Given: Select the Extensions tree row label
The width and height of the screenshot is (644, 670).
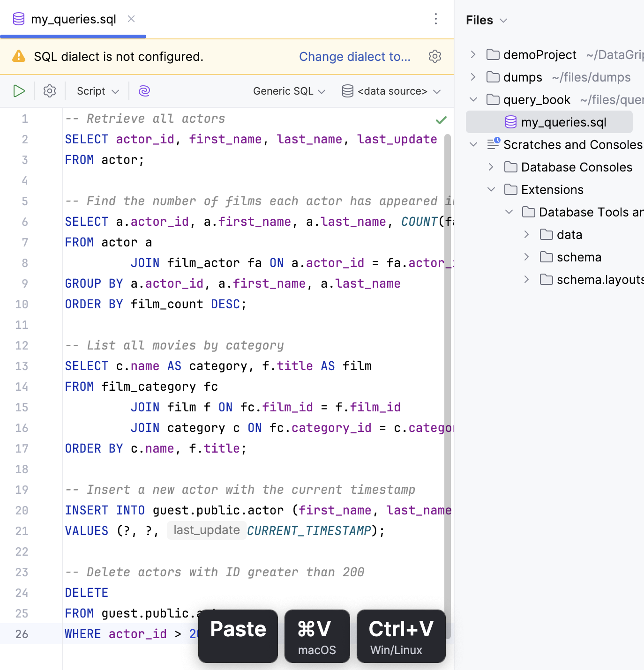Looking at the screenshot, I should pos(552,190).
